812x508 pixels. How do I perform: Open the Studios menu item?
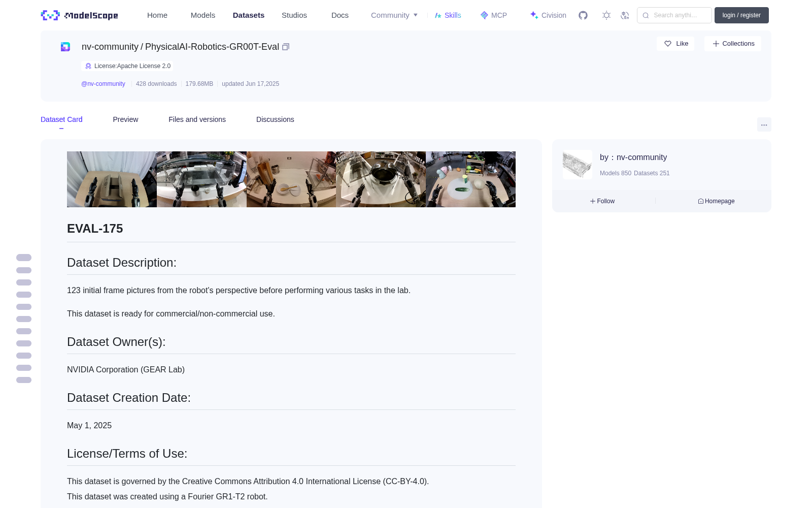pos(294,15)
